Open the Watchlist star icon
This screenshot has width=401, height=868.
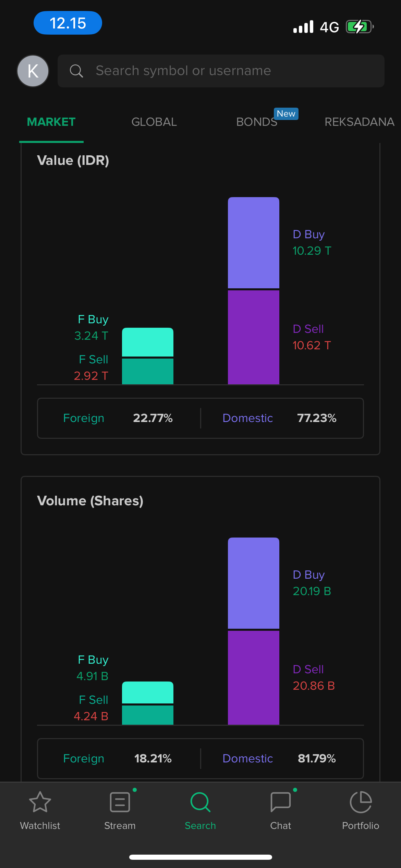tap(40, 802)
